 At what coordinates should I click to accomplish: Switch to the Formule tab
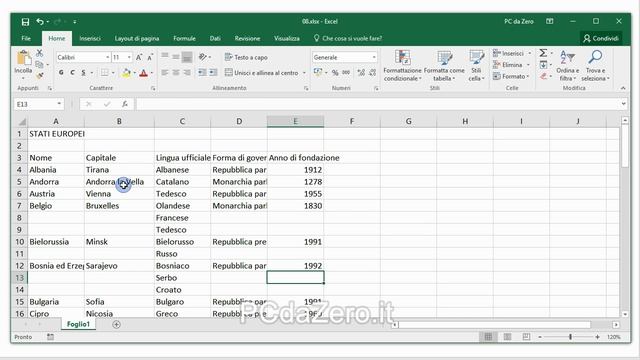pos(184,38)
